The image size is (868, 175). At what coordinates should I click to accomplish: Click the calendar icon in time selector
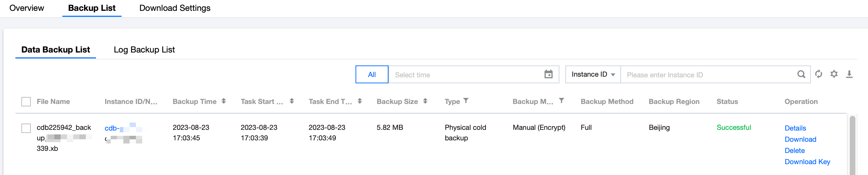pos(548,74)
